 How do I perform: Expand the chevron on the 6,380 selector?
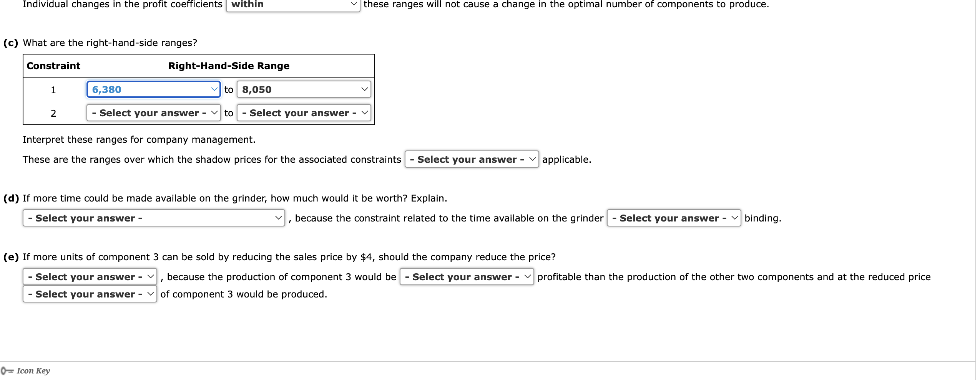pyautogui.click(x=214, y=89)
